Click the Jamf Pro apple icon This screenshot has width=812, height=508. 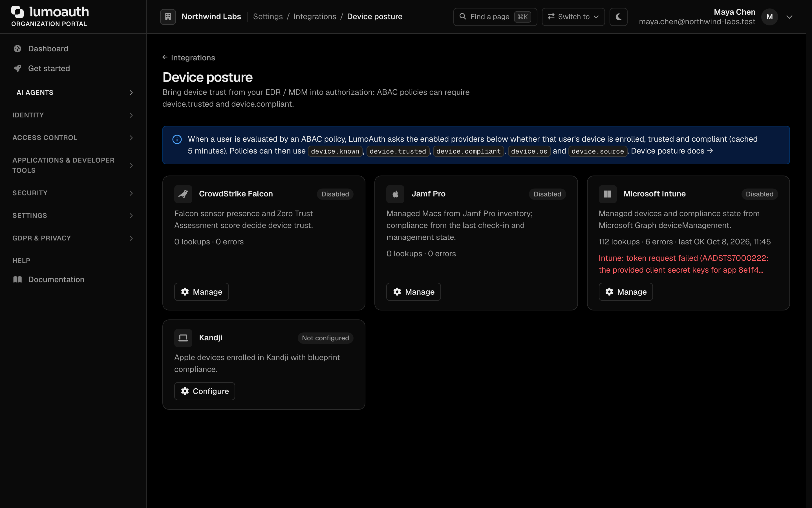(x=395, y=194)
